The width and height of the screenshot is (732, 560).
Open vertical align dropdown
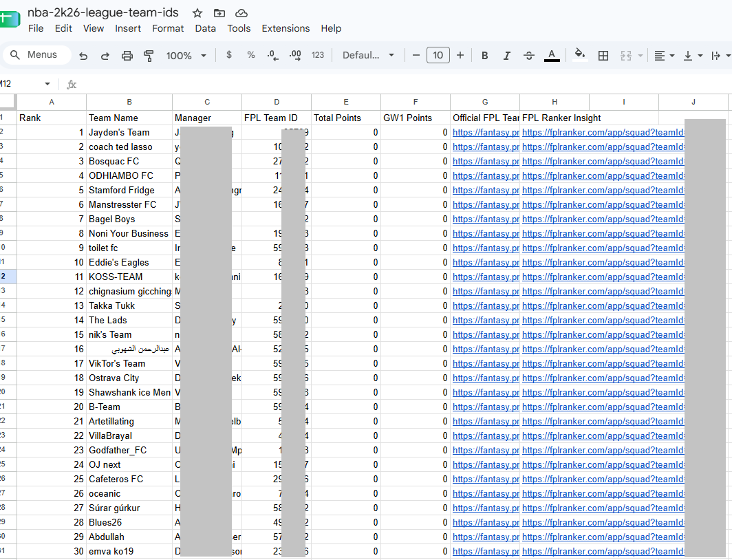pos(693,56)
